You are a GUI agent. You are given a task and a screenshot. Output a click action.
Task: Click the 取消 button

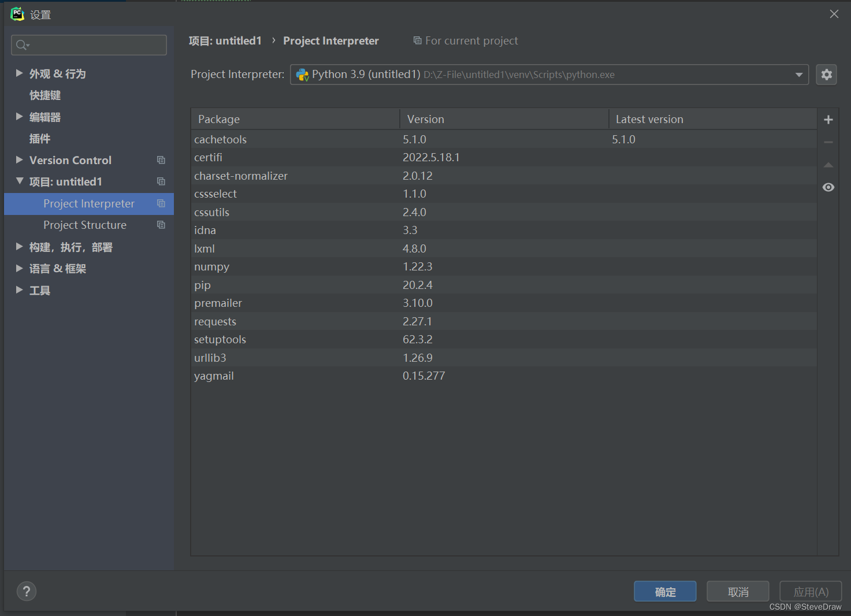[738, 592]
